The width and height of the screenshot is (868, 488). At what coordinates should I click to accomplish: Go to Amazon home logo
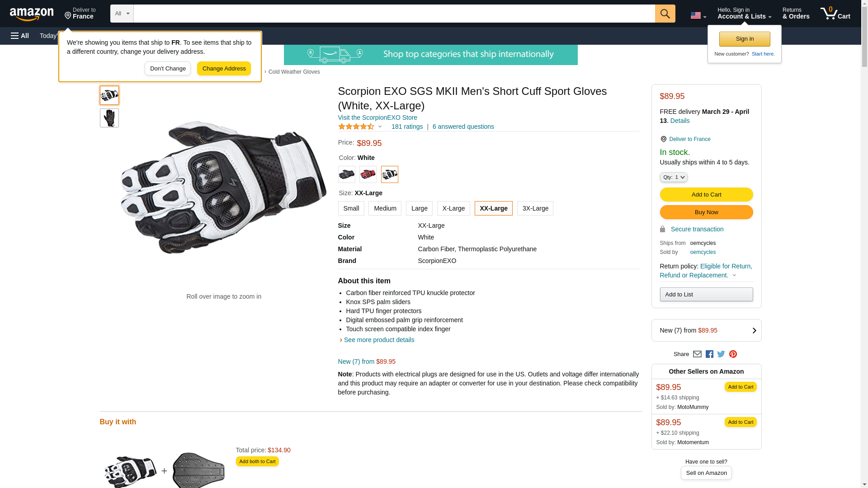[x=32, y=14]
